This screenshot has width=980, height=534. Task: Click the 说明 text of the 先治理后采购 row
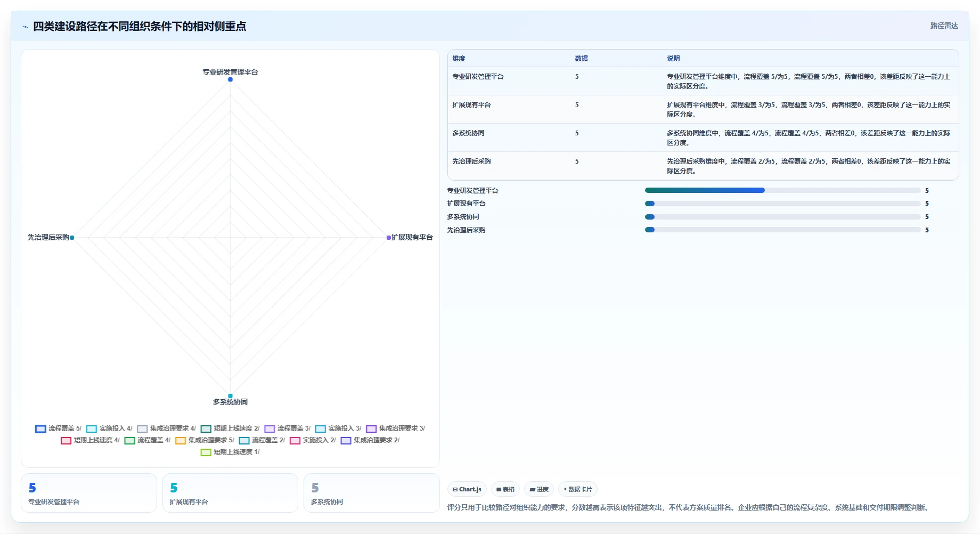(808, 166)
